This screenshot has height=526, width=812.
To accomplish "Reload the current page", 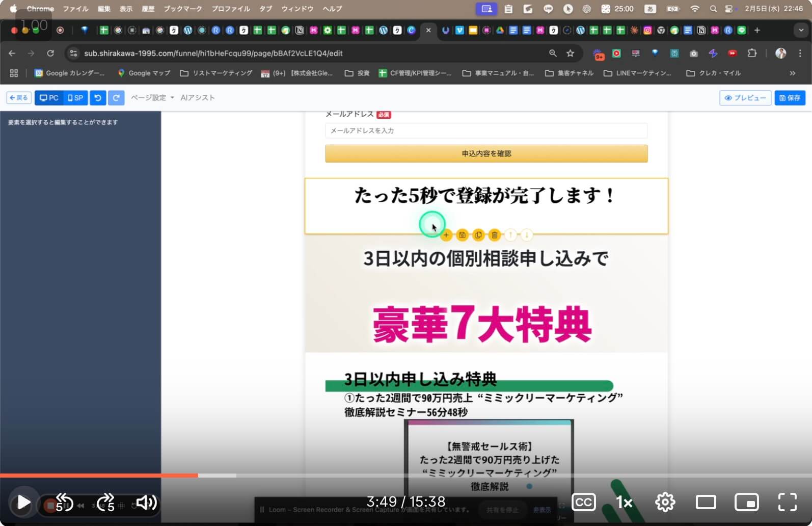I will pyautogui.click(x=50, y=53).
